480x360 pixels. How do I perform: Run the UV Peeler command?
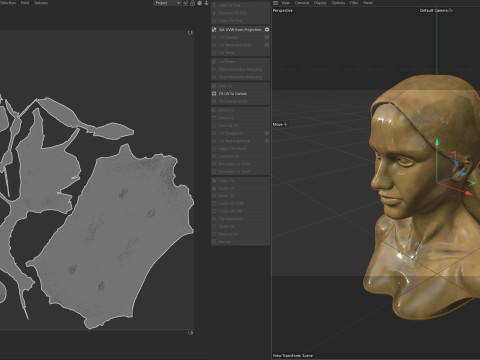pyautogui.click(x=241, y=62)
